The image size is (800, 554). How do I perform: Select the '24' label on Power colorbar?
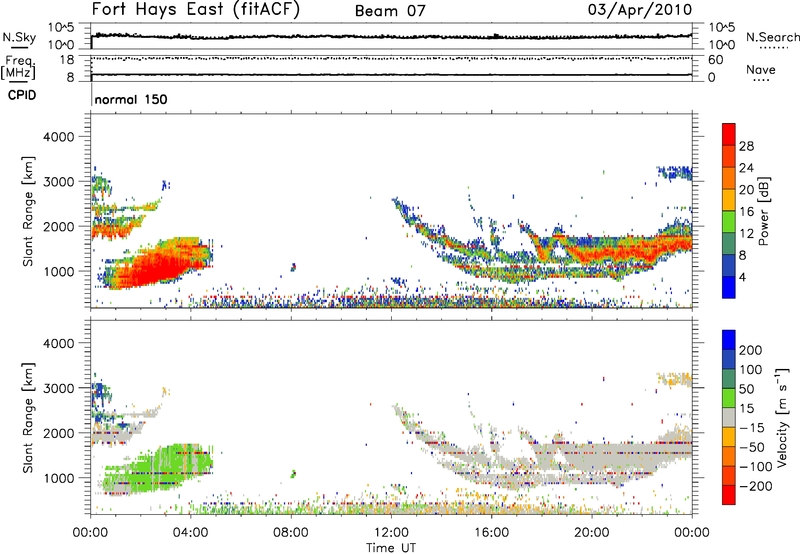tap(746, 168)
